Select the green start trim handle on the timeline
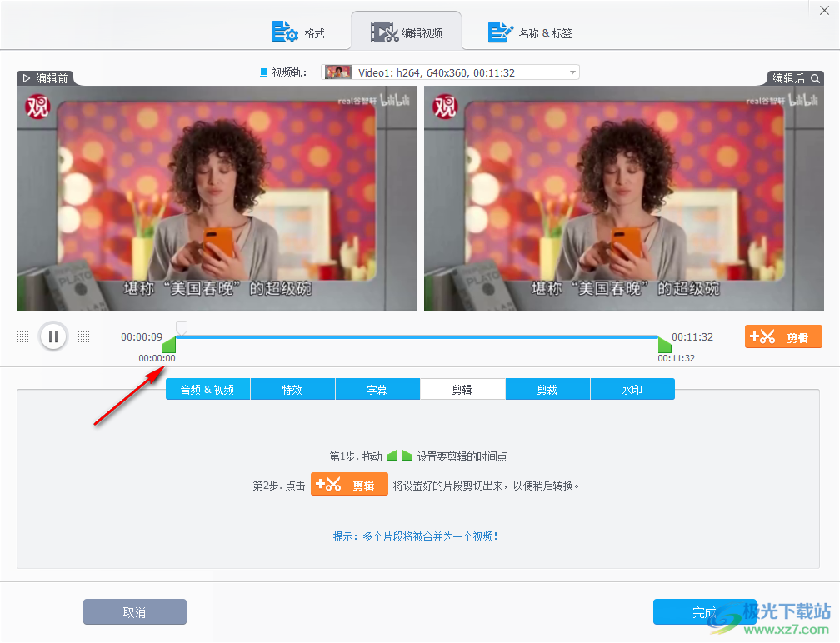The width and height of the screenshot is (840, 643). tap(169, 345)
